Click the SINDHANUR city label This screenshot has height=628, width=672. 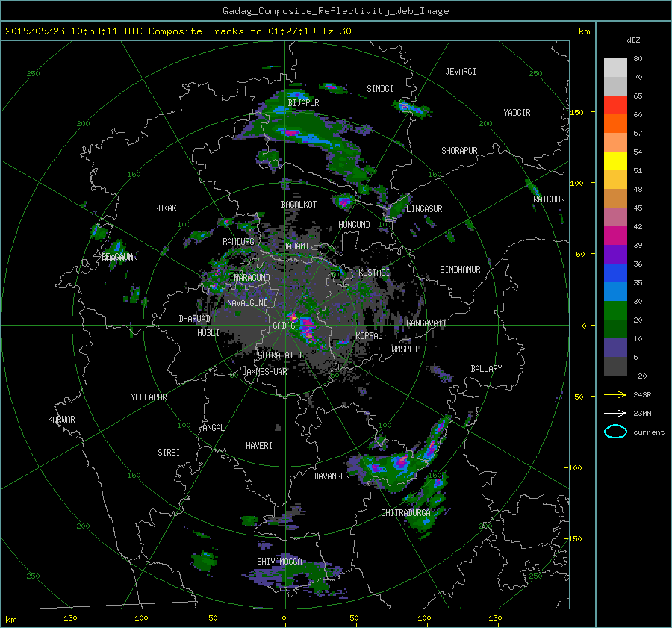click(x=460, y=270)
